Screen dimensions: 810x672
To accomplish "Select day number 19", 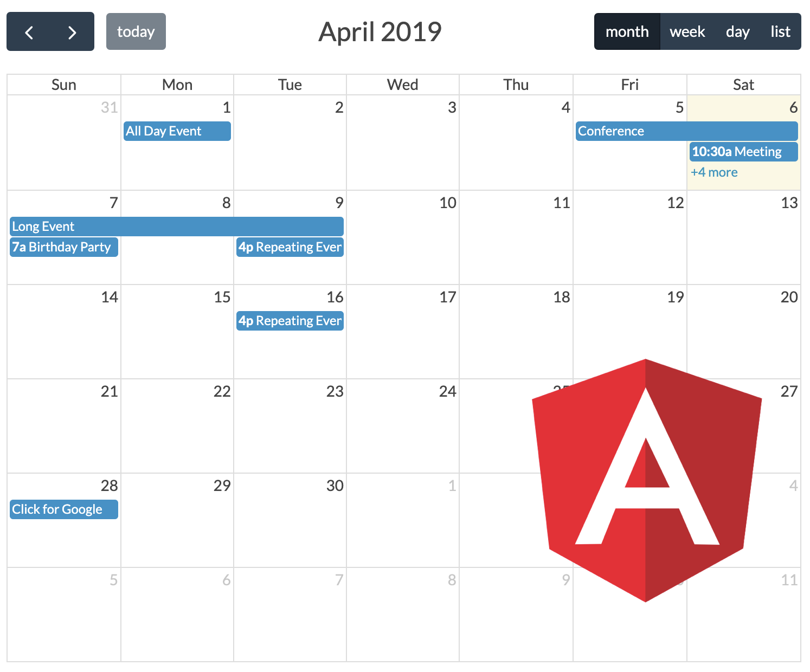I will [676, 297].
